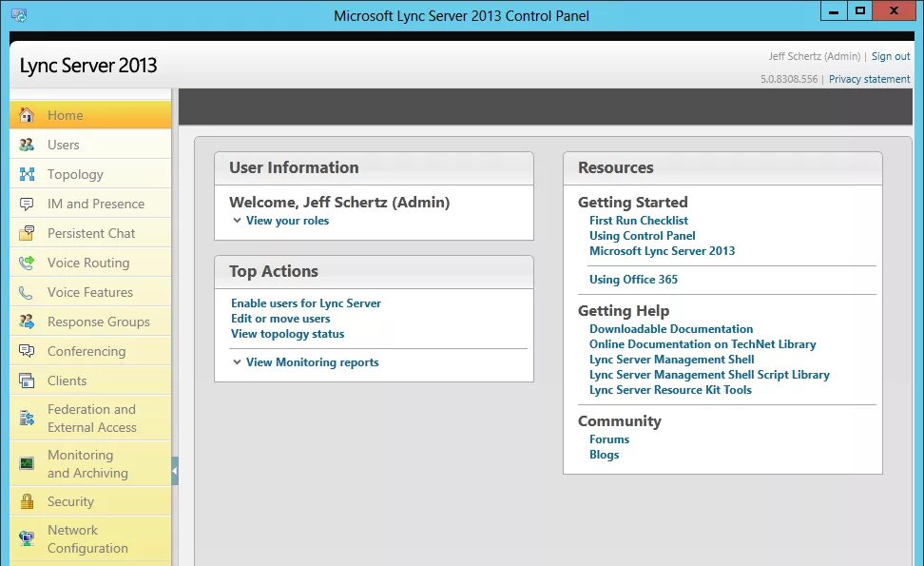Click the Home house icon in sidebar
Screen dimensions: 924x566
[x=27, y=115]
